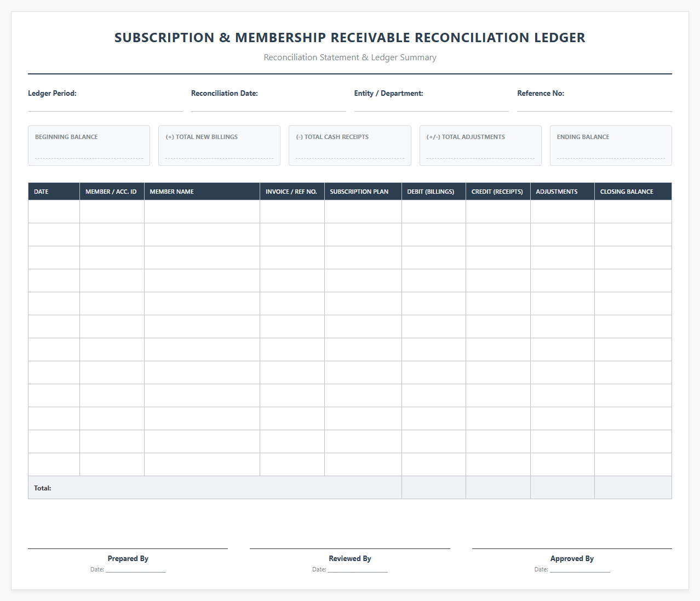The height and width of the screenshot is (601, 700).
Task: Select the Ending Balance summary box
Action: pyautogui.click(x=611, y=146)
